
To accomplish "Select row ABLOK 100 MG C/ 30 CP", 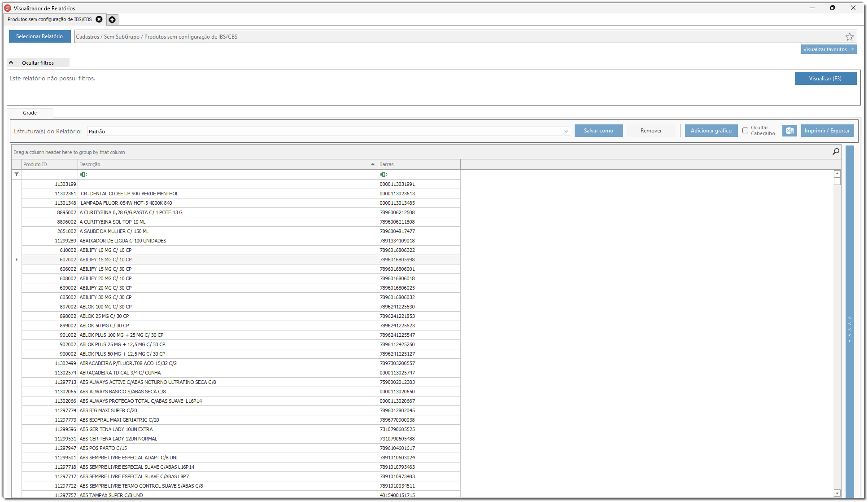I will [241, 307].
